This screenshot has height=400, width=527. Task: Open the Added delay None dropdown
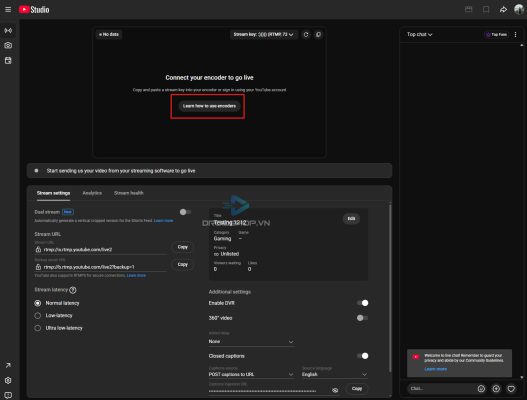(x=251, y=342)
